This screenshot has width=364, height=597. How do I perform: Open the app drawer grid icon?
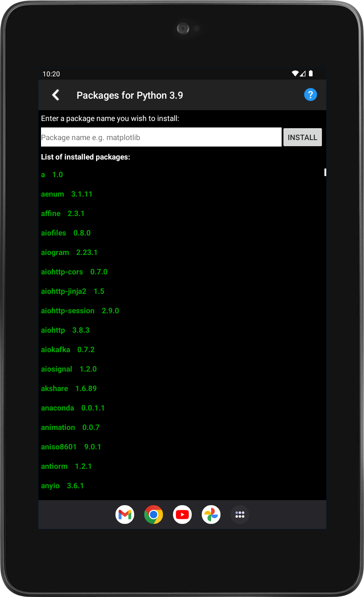[x=240, y=515]
